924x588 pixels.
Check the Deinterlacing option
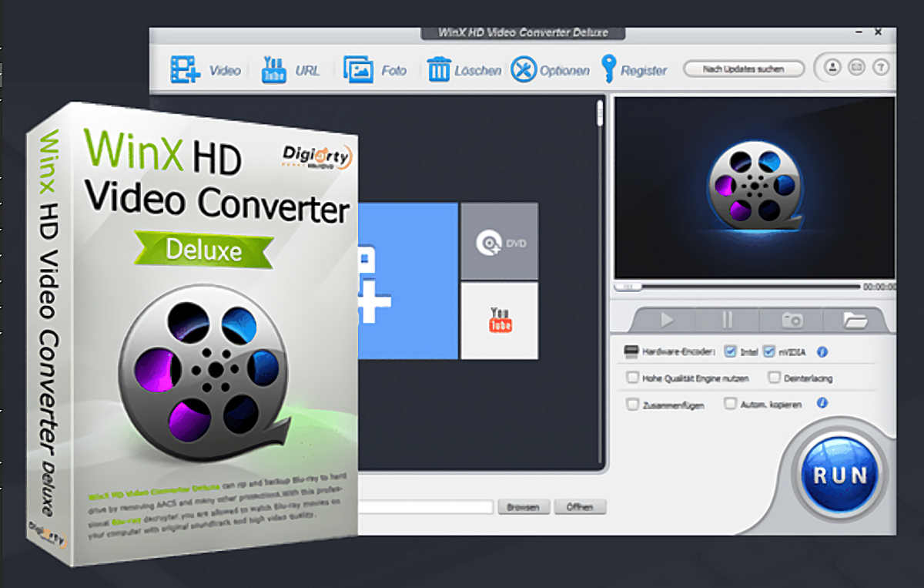(x=774, y=378)
